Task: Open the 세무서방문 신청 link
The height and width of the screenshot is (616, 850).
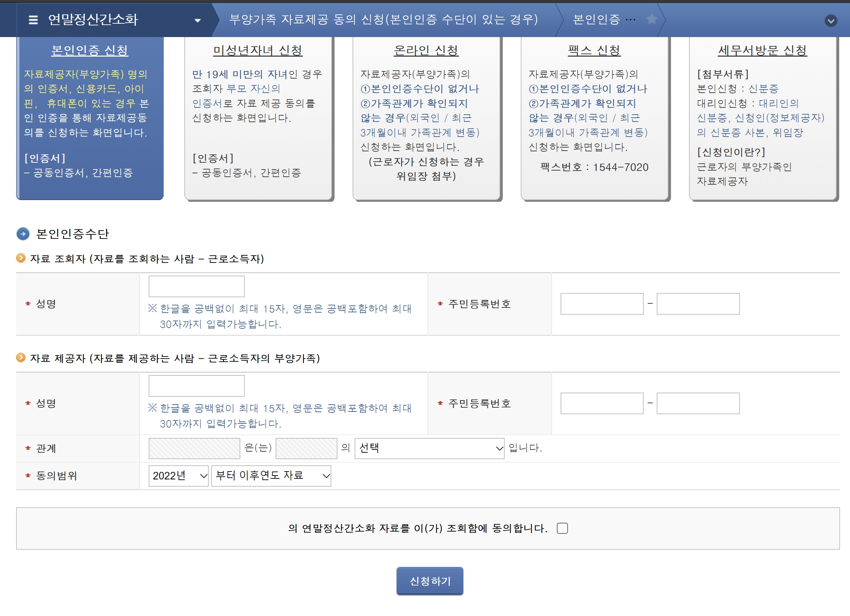Action: click(762, 50)
